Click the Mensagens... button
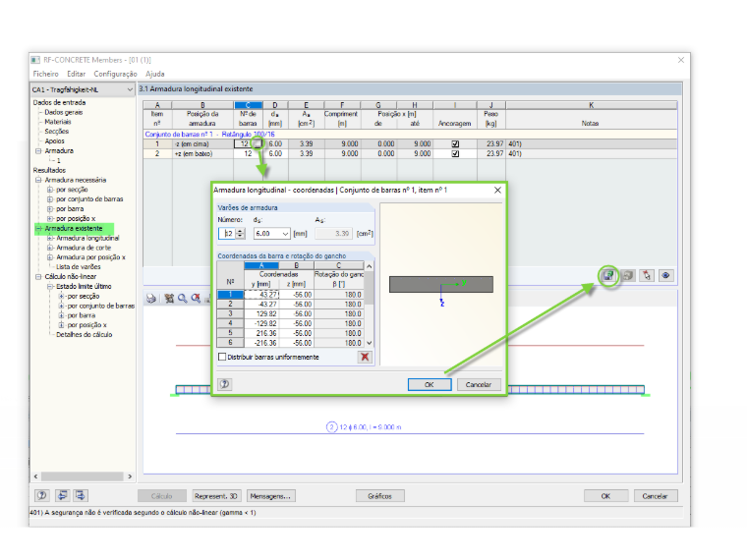Screen dimensions: 747x560 pos(270,496)
